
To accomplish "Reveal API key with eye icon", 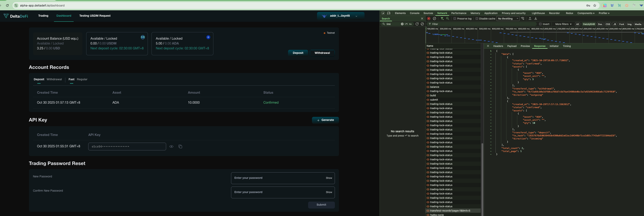I will click(171, 147).
